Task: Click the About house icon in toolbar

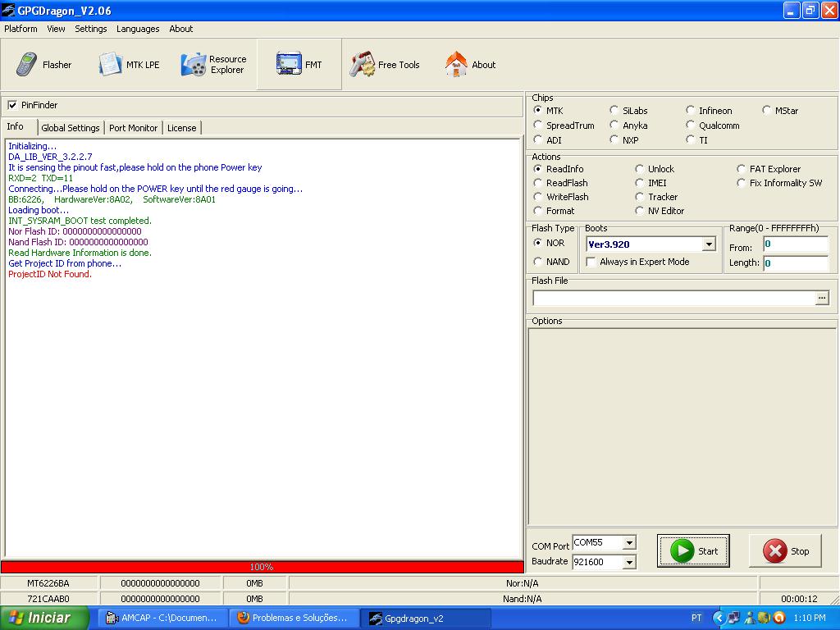Action: coord(456,65)
